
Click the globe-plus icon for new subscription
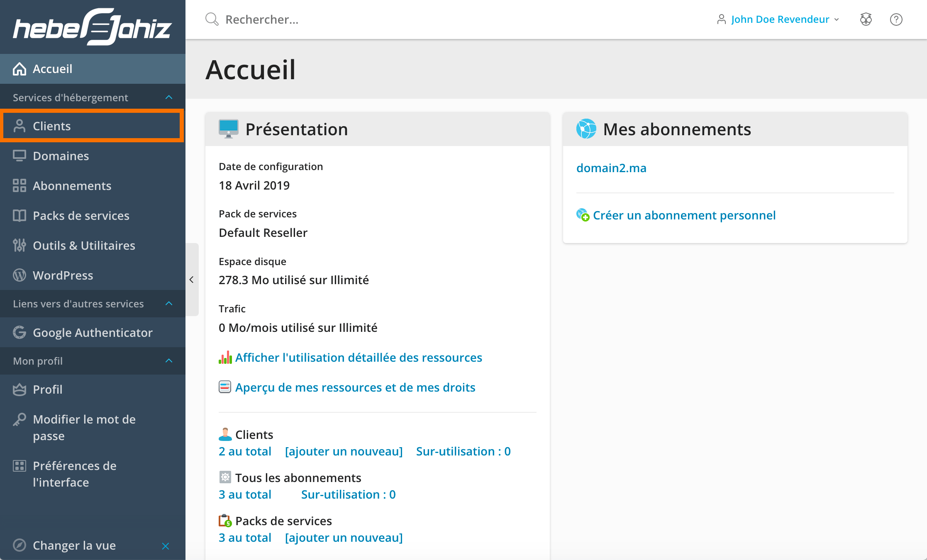tap(583, 215)
